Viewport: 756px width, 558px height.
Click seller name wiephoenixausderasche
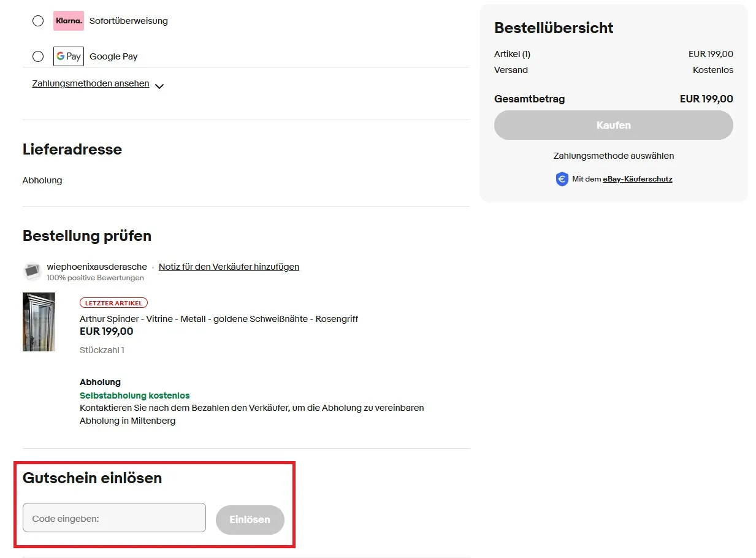point(96,267)
